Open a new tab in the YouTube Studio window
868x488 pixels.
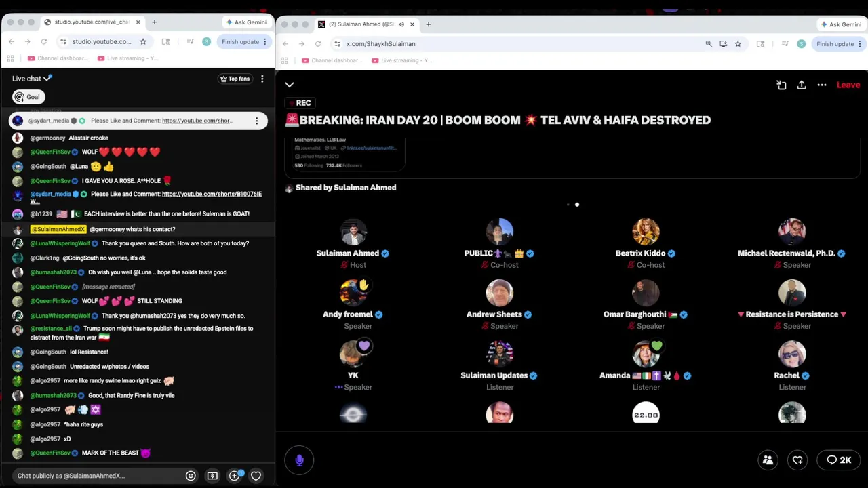click(x=154, y=22)
